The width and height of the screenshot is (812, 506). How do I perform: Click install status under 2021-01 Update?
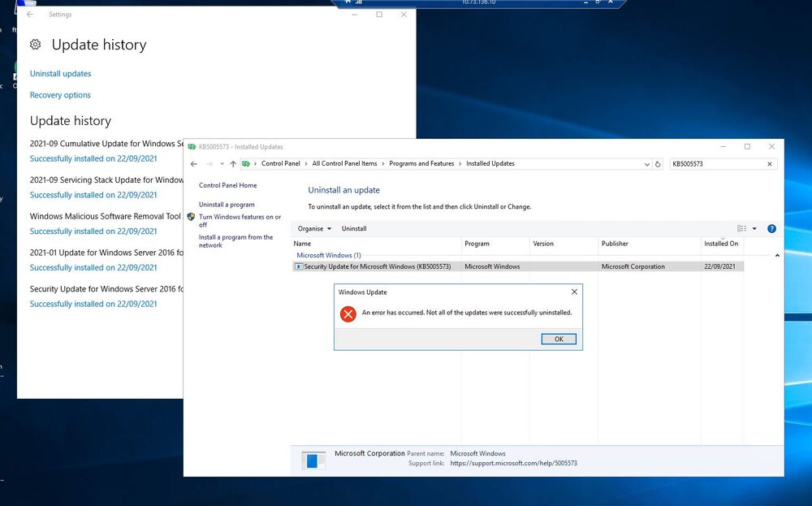(x=93, y=267)
